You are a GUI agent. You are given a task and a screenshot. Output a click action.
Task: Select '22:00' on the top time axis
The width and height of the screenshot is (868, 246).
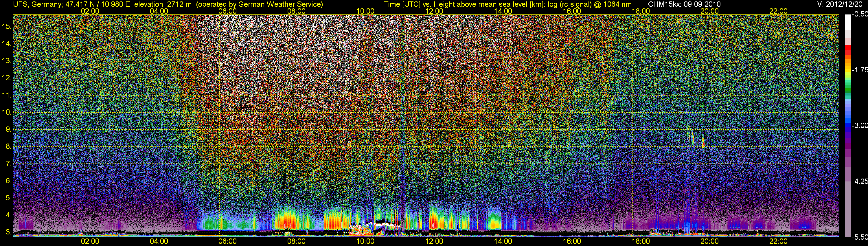click(x=778, y=11)
